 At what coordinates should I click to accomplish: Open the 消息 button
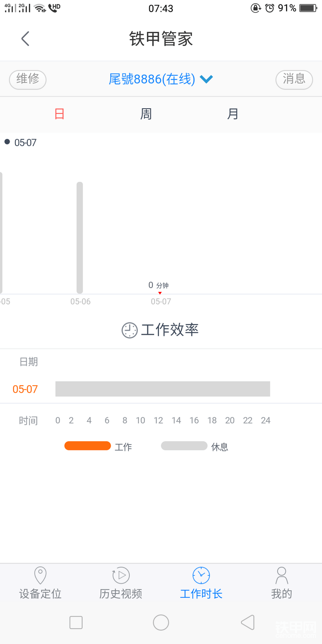(x=294, y=79)
